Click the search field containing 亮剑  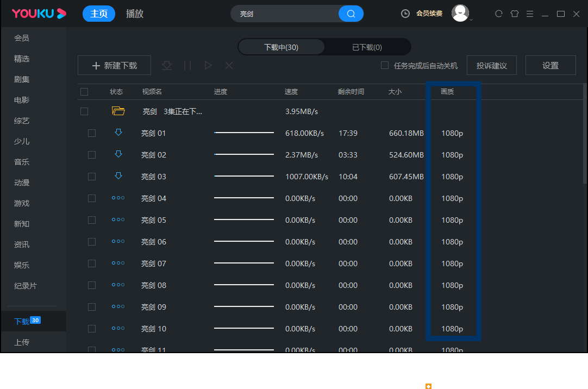coord(285,14)
